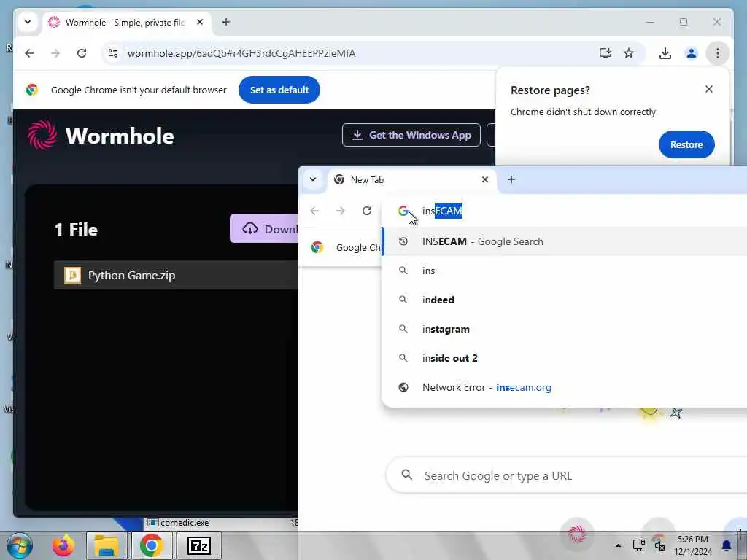This screenshot has height=560, width=747.
Task: Click Chrome icon in the taskbar
Action: tap(152, 545)
